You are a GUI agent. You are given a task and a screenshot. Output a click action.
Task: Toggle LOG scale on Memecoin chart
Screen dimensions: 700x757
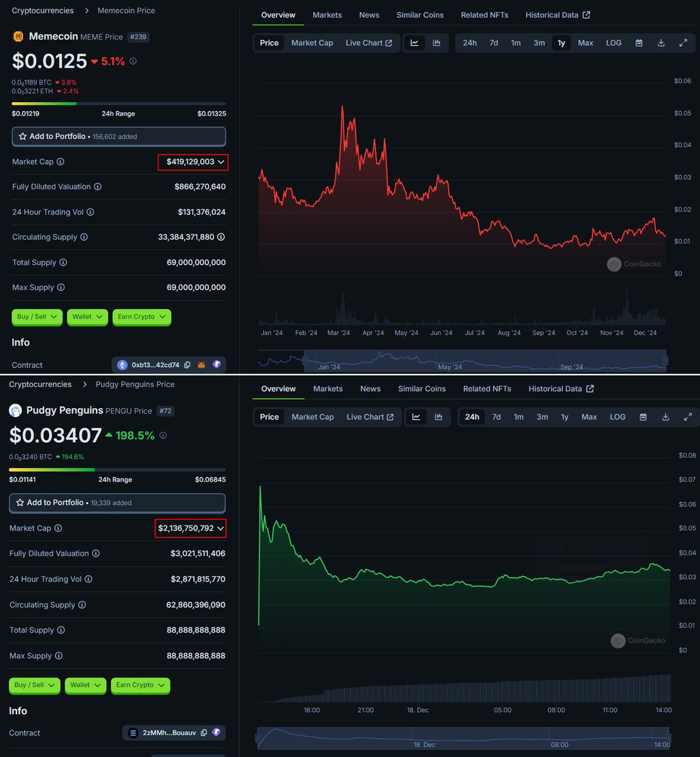[x=614, y=43]
